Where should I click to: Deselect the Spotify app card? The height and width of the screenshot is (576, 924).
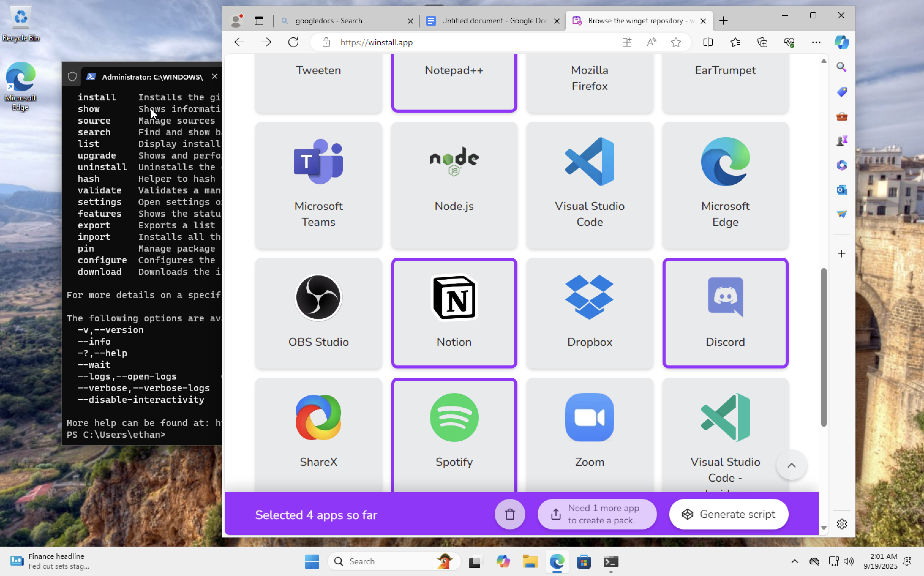pyautogui.click(x=454, y=434)
